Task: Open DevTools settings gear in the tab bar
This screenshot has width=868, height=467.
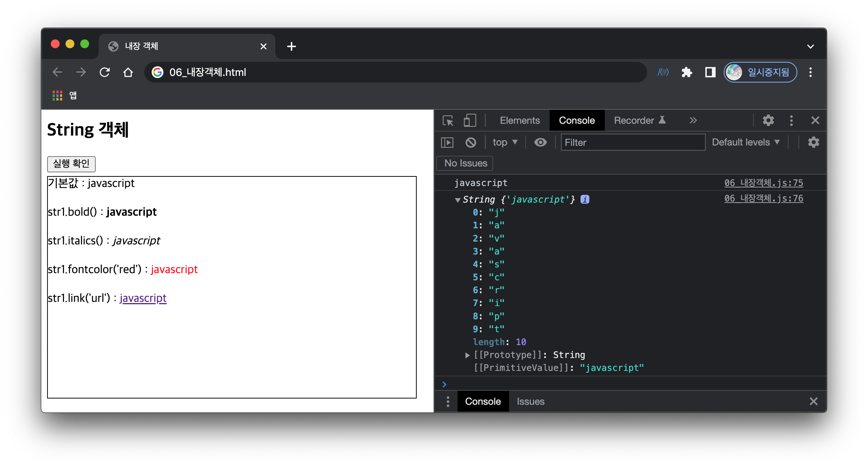Action: coord(768,120)
